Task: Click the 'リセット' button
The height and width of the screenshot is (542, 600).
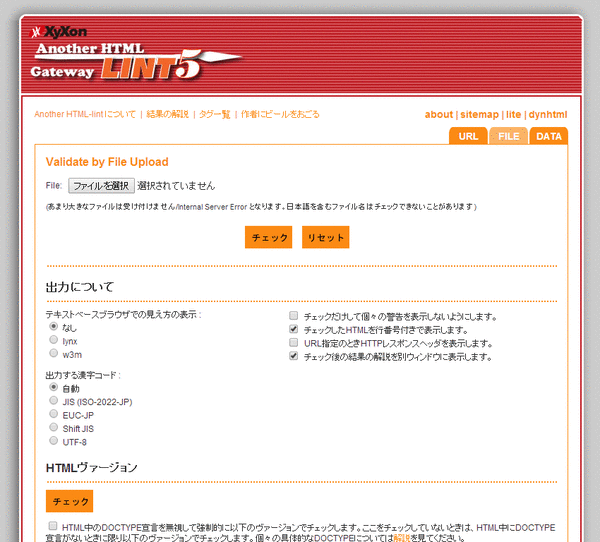Action: pos(326,237)
